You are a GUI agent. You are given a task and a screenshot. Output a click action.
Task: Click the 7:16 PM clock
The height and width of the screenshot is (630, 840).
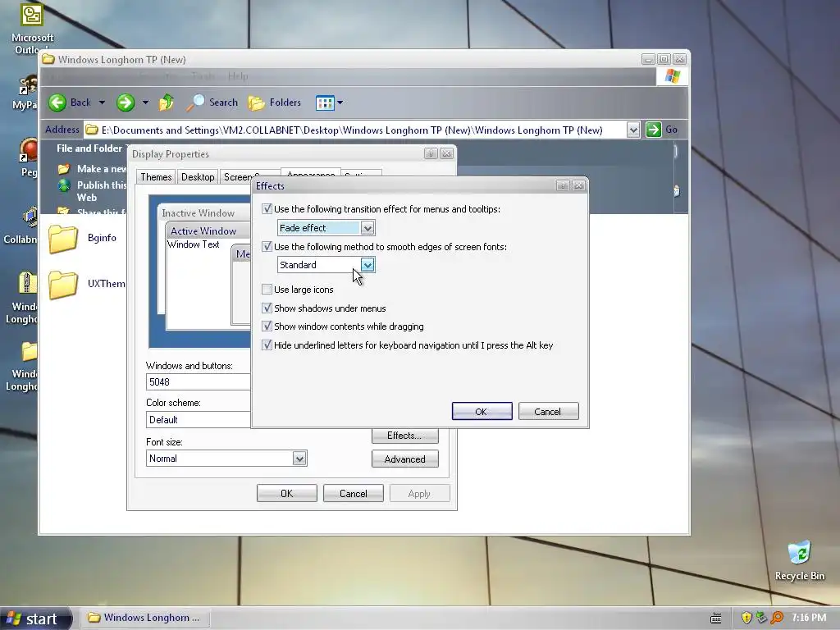point(808,618)
